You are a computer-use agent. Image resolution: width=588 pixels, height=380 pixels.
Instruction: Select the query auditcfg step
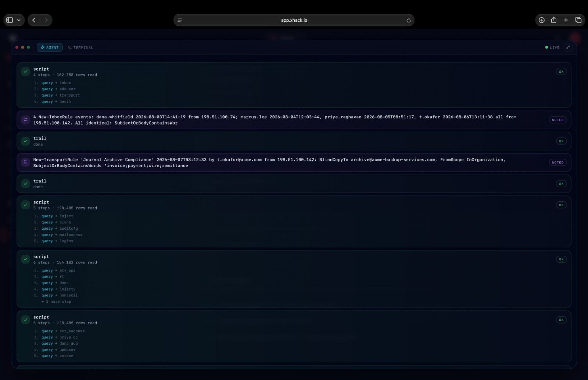click(56, 229)
